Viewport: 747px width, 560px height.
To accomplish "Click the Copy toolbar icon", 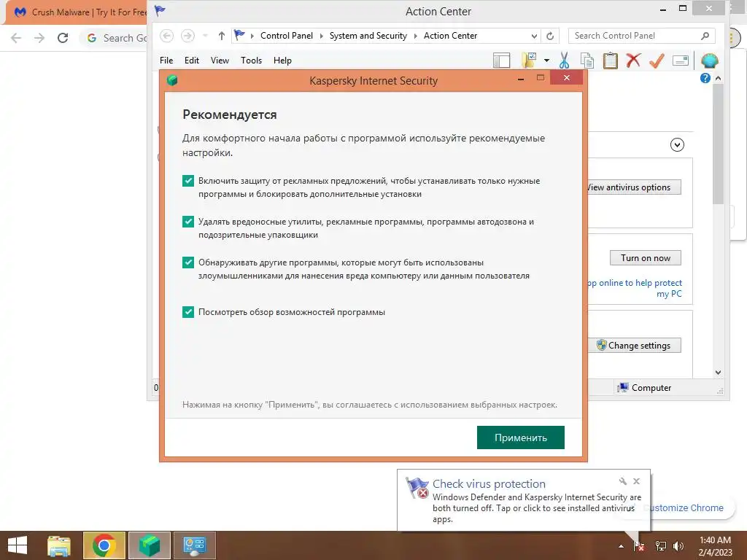I will coord(587,61).
